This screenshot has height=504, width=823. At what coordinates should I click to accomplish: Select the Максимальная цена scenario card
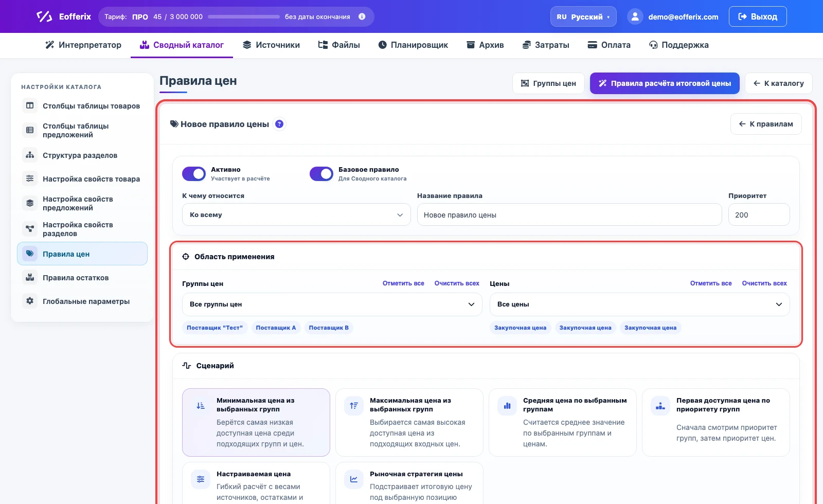pos(409,422)
